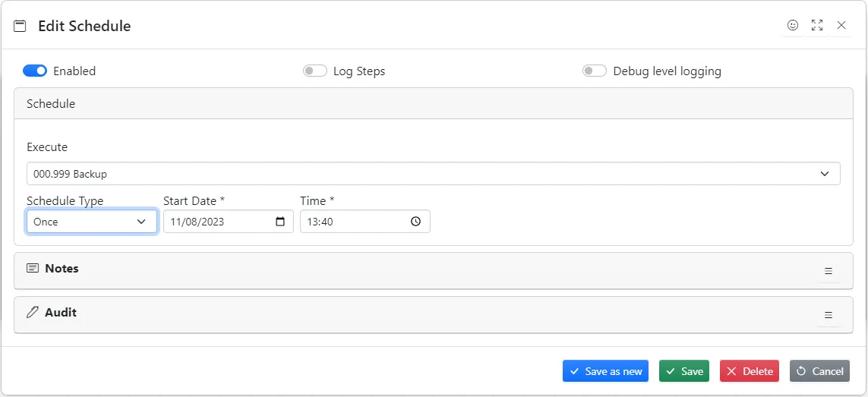Click the Edit Schedule title text
Image resolution: width=868 pixels, height=397 pixels.
click(x=84, y=26)
